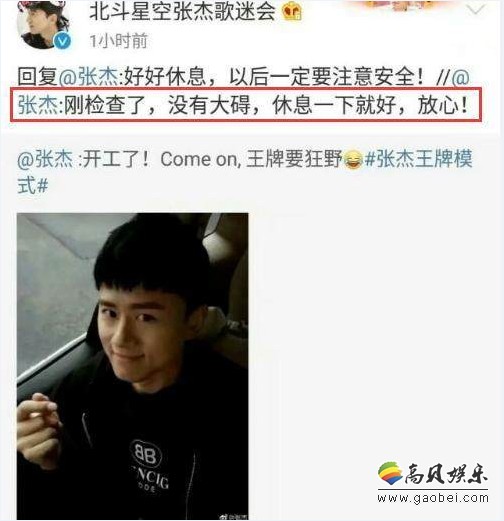Click the 1小时前 timestamp
504x521 pixels.
click(118, 41)
